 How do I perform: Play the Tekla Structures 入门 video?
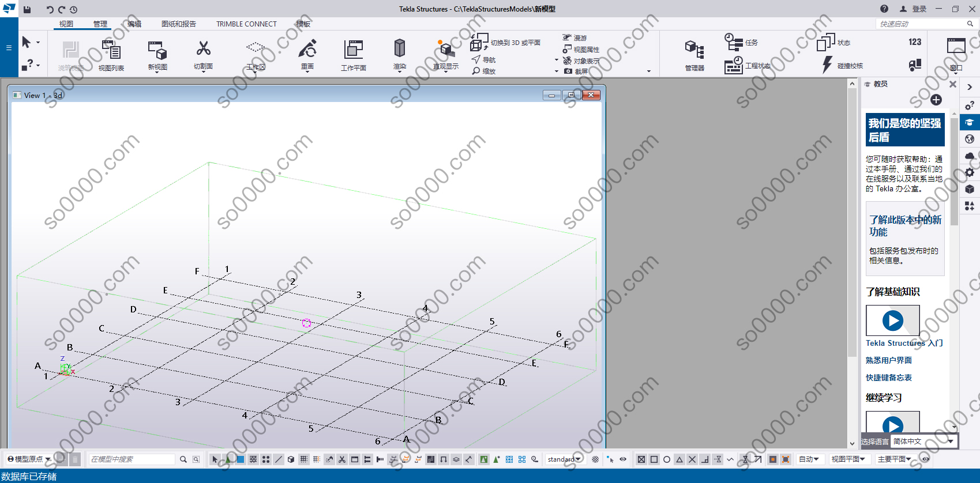(x=892, y=320)
